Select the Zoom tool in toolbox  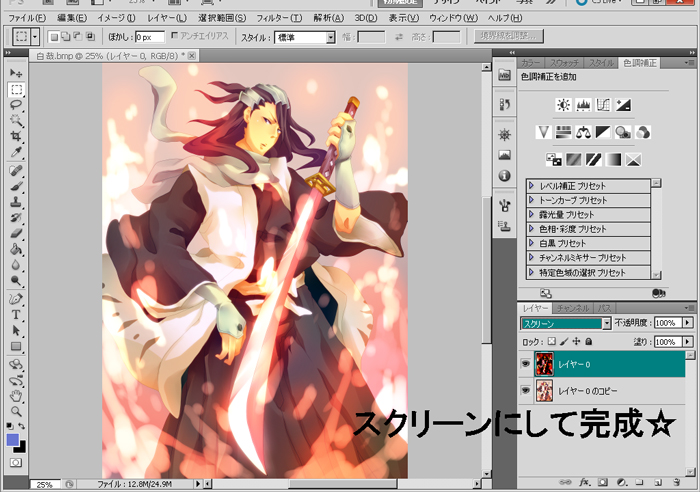click(16, 410)
